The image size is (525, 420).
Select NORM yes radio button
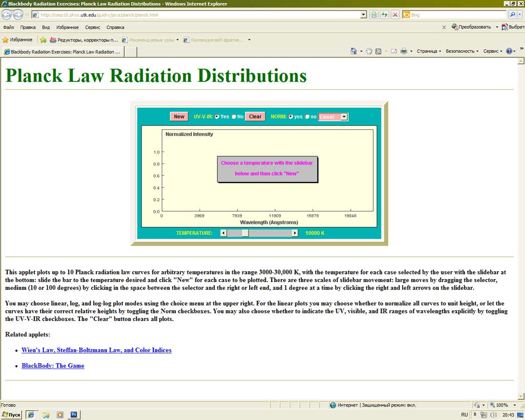[291, 116]
